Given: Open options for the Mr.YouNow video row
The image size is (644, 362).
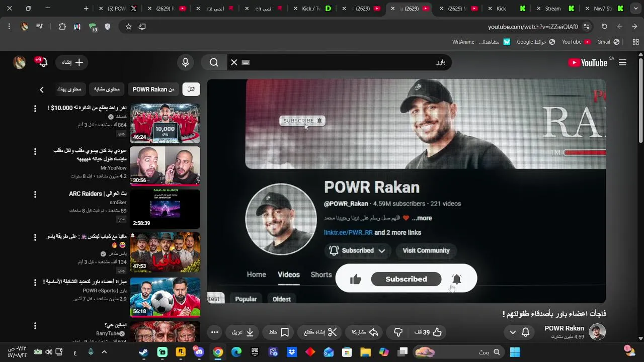Looking at the screenshot, I should 35,151.
